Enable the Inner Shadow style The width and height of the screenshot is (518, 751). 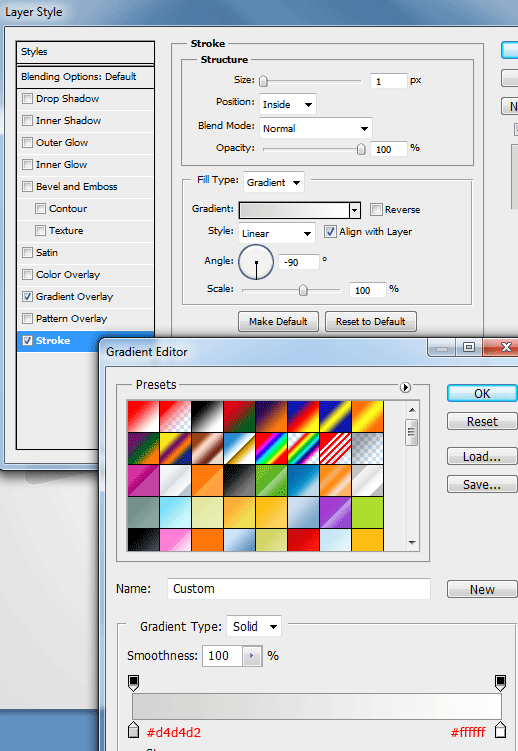click(x=28, y=121)
